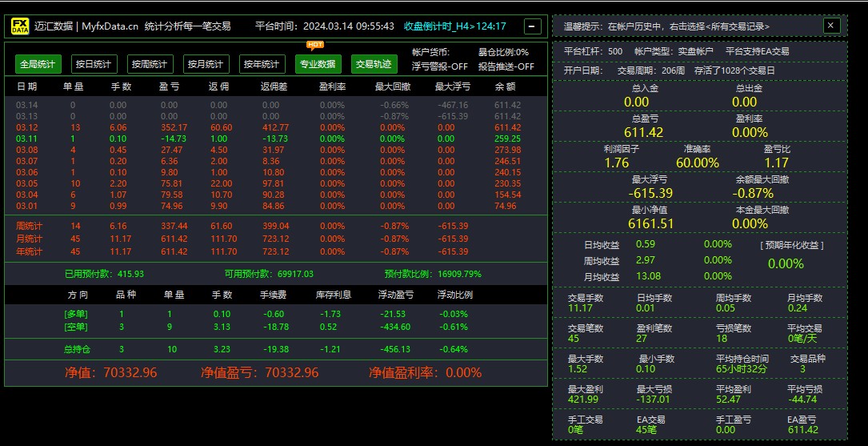This screenshot has width=868, height=446.
Task: Click the 月统计 summary row
Action: [276, 239]
